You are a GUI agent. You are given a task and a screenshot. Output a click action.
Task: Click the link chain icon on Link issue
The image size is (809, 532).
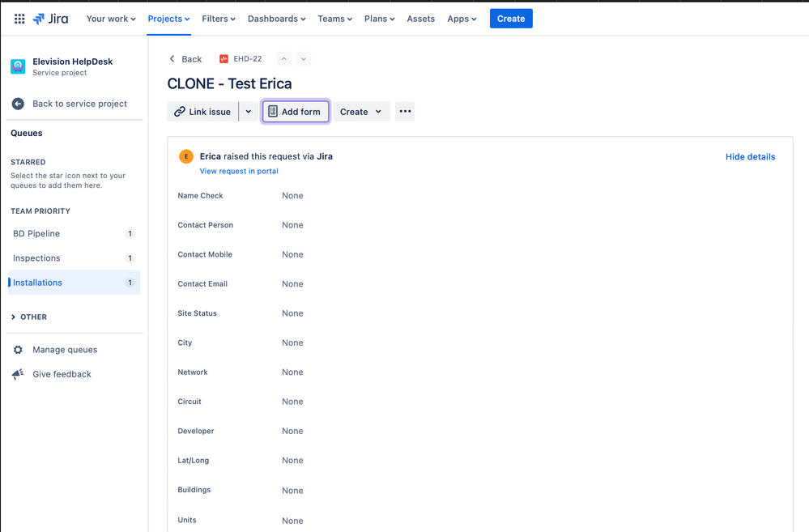click(x=180, y=112)
